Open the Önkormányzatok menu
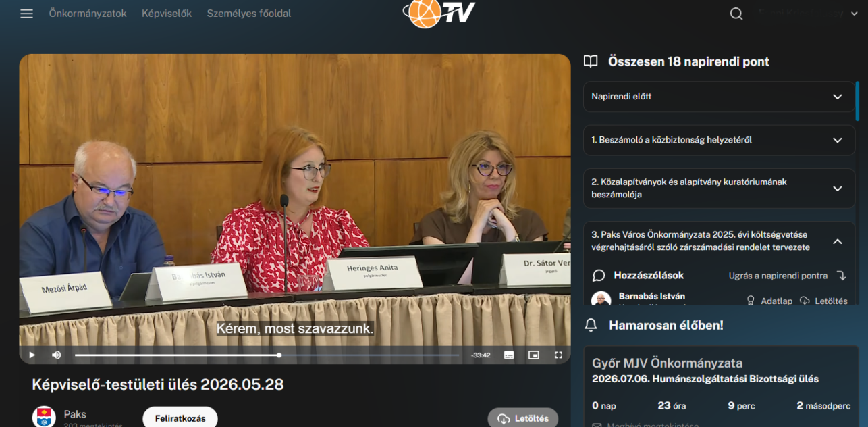This screenshot has height=427, width=868. pyautogui.click(x=88, y=14)
